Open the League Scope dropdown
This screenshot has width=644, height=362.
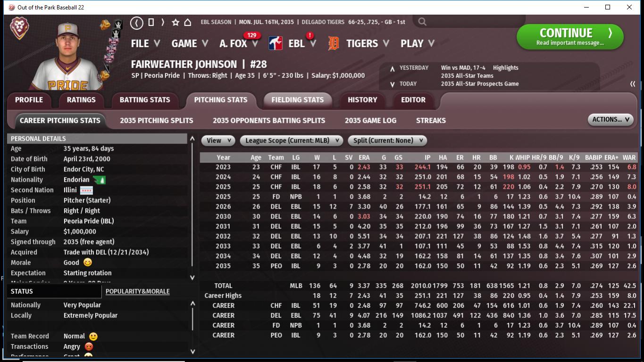point(291,140)
